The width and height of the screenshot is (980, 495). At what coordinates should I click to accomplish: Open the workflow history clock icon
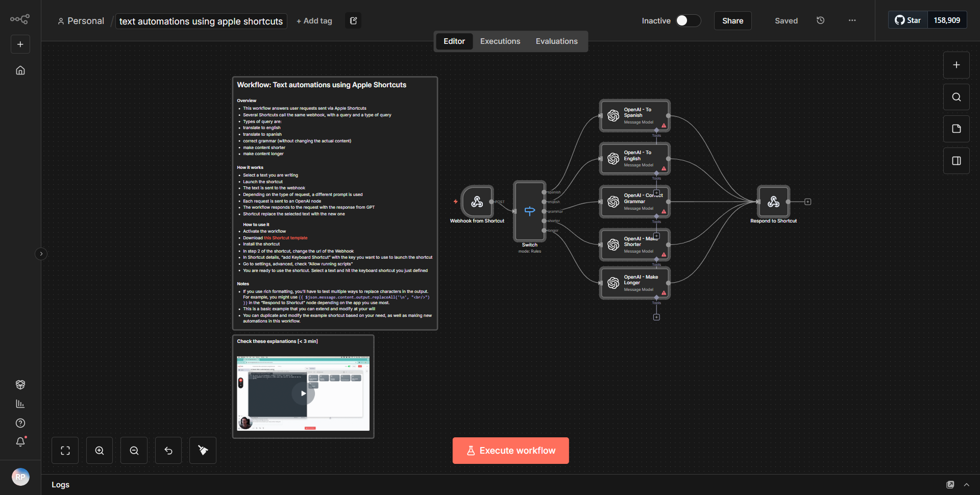[820, 20]
